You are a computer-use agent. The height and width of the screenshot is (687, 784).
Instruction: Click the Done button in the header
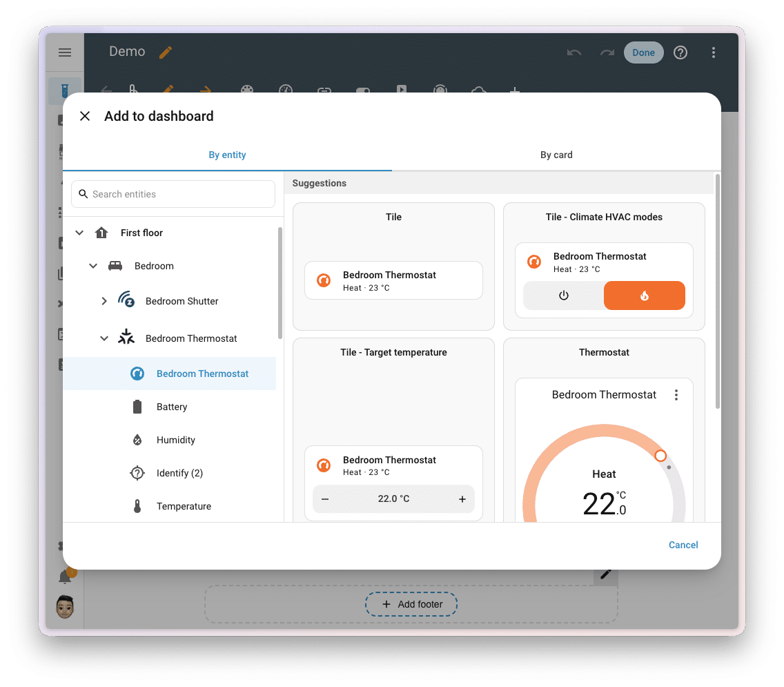[643, 52]
